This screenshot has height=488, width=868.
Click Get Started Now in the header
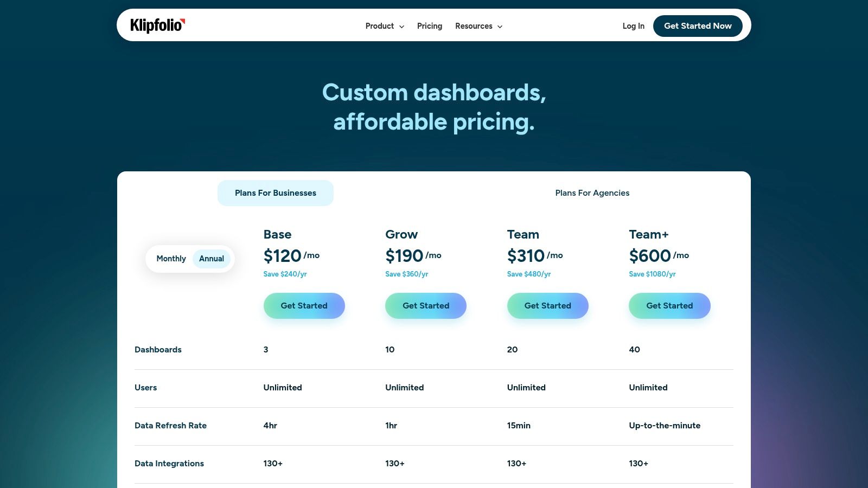(698, 25)
